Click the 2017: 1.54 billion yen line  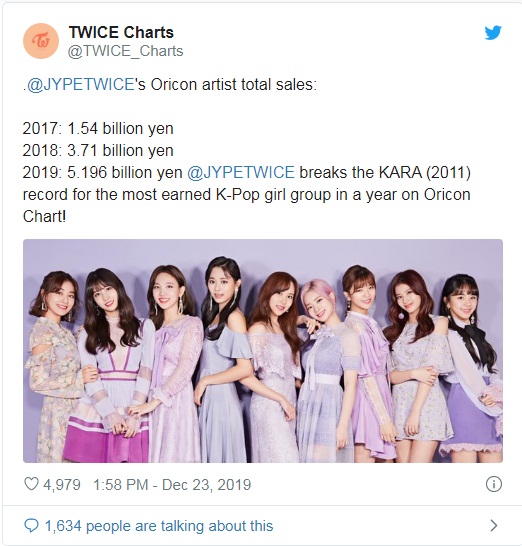(98, 129)
